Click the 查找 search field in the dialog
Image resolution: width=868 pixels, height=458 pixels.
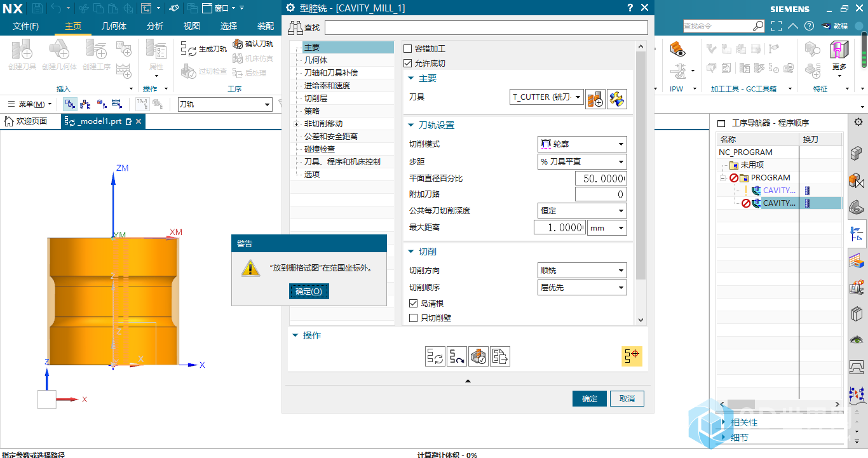(486, 27)
